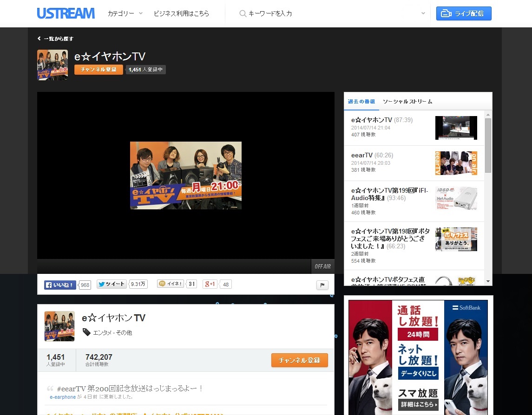Click the 1,451 人登録中 statistic in the info panel
This screenshot has height=415, width=532.
56,360
